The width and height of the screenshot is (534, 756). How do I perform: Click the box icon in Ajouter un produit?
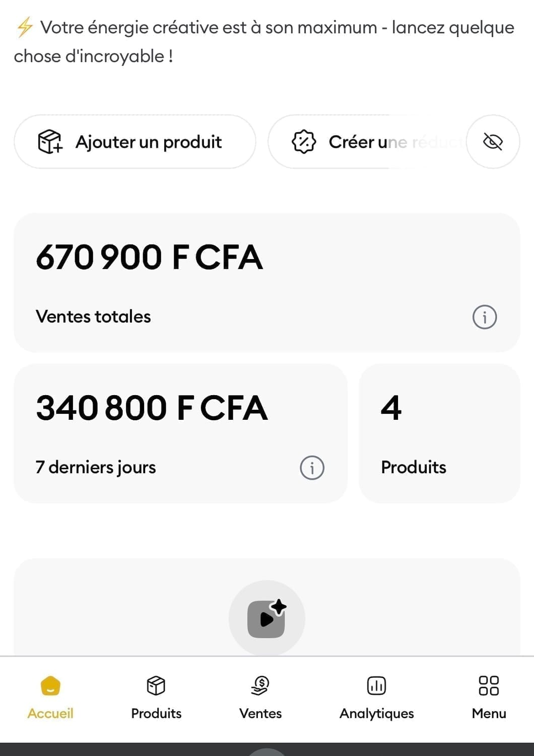[50, 142]
